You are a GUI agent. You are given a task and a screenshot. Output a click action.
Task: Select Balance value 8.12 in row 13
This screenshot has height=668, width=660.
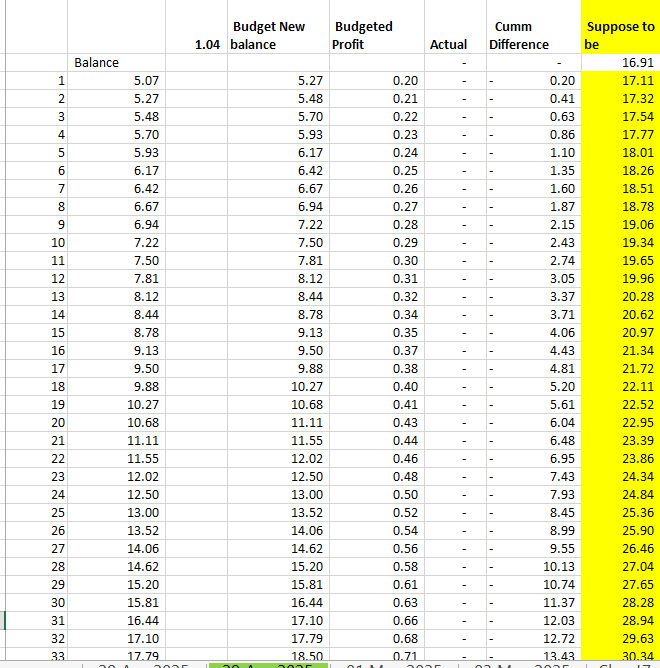point(116,297)
